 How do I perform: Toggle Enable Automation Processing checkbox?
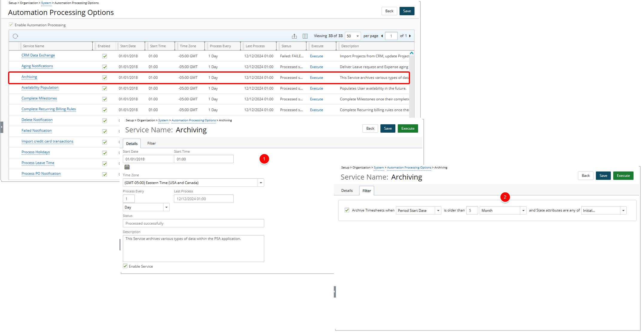click(x=11, y=25)
